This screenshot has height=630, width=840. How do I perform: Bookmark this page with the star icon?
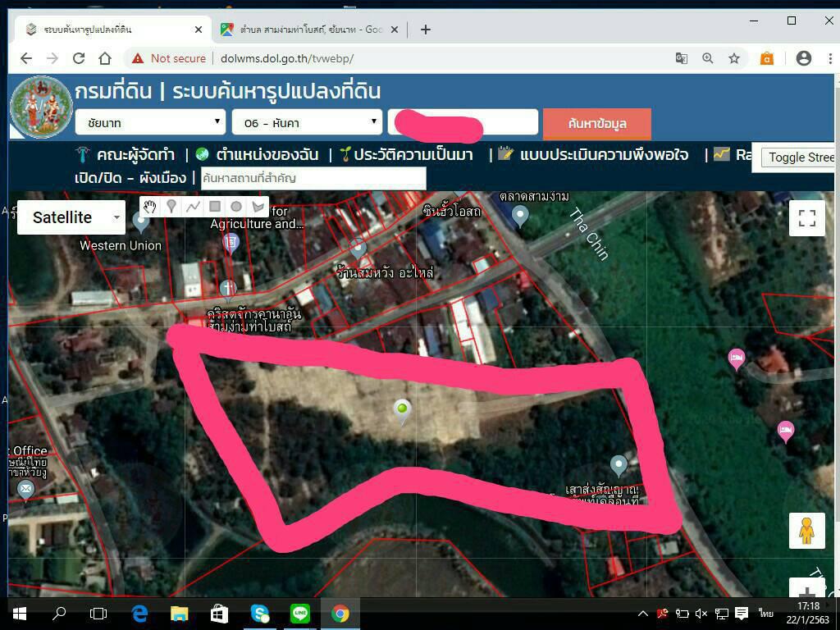coord(734,58)
